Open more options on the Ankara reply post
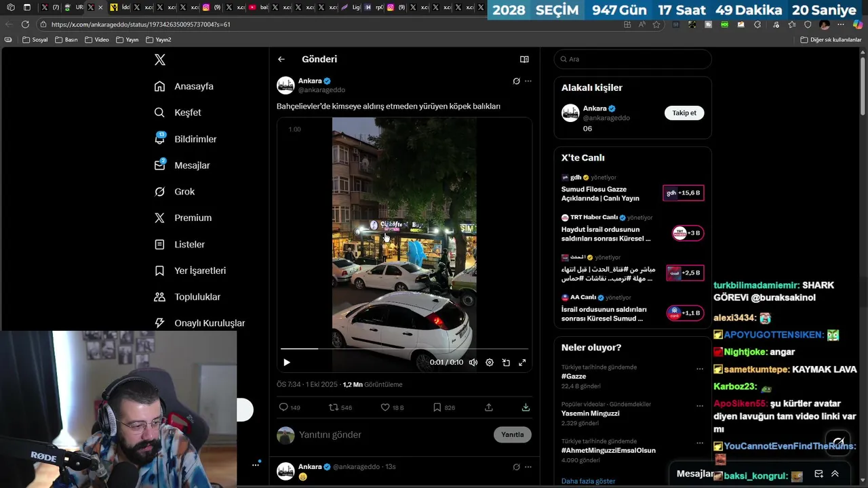The width and height of the screenshot is (868, 488). [528, 467]
